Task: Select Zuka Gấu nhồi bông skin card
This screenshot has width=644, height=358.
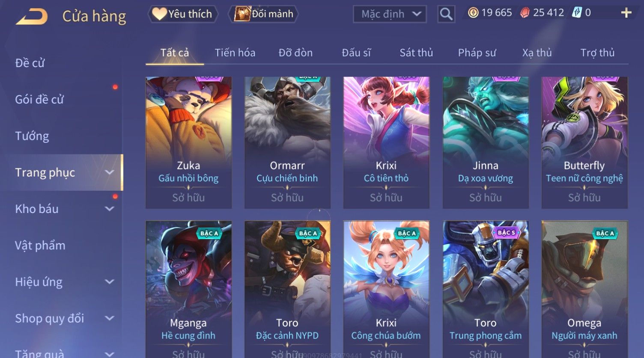Action: [x=188, y=142]
